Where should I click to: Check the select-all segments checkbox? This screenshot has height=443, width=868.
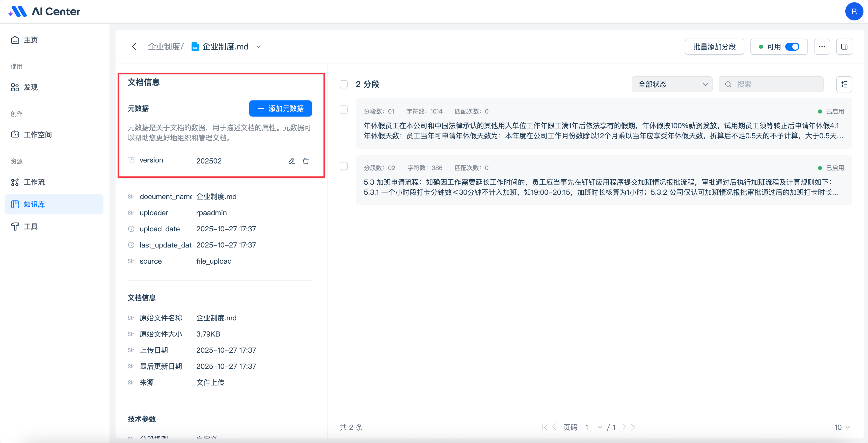[344, 84]
